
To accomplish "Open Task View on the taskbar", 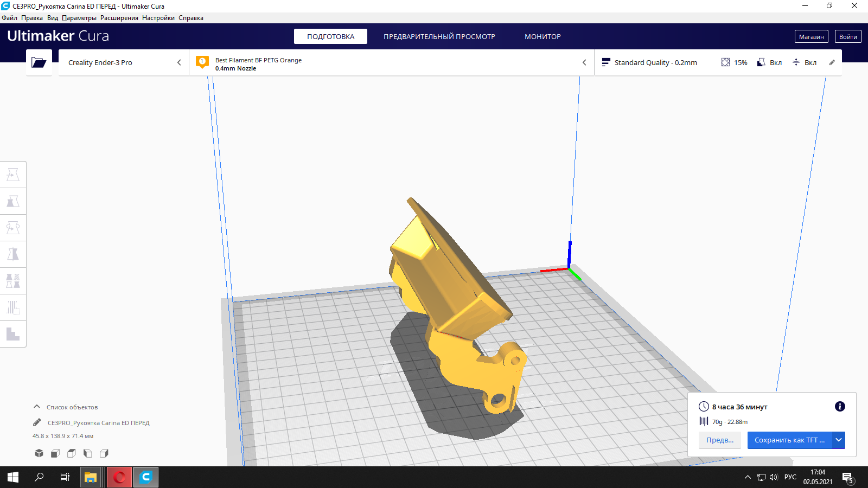I will (65, 477).
